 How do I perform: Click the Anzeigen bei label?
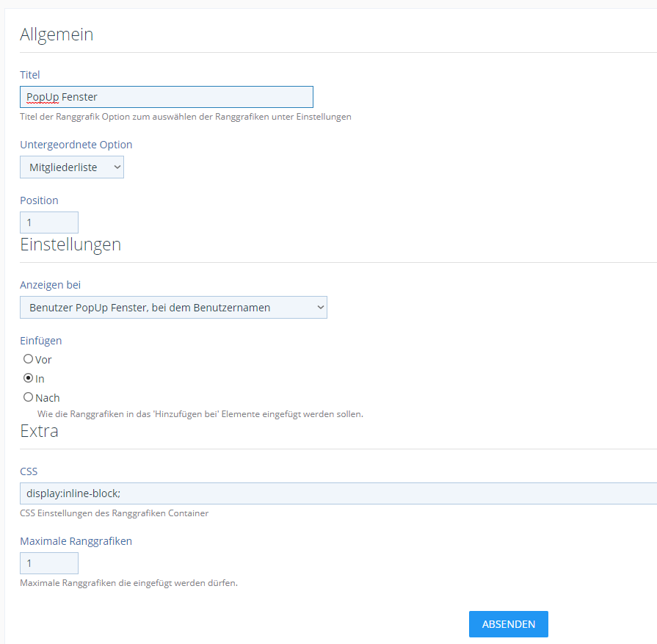pos(50,285)
